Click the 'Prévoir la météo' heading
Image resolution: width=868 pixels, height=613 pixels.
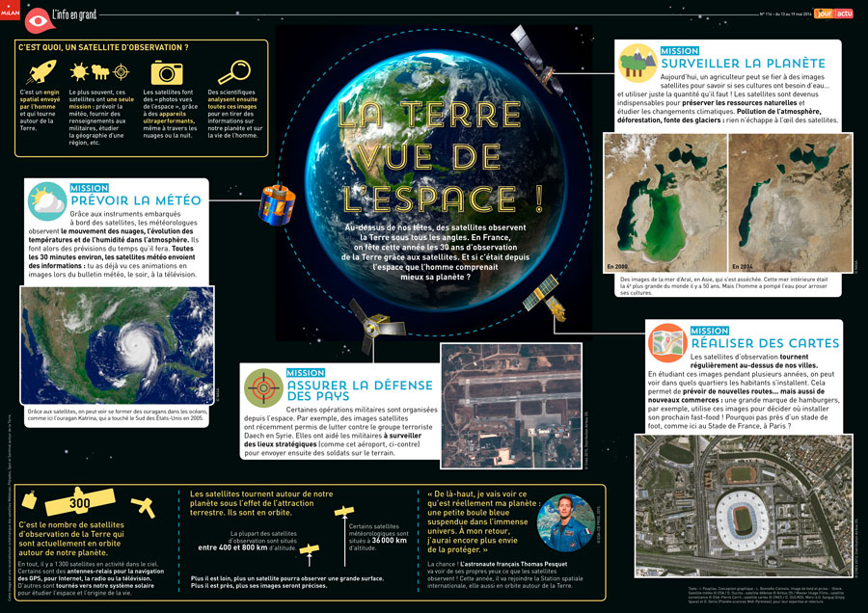point(136,200)
